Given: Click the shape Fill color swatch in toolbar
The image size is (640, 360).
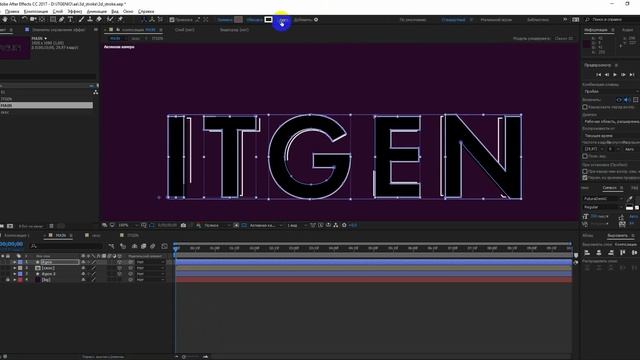Looking at the screenshot, I should coord(238,20).
